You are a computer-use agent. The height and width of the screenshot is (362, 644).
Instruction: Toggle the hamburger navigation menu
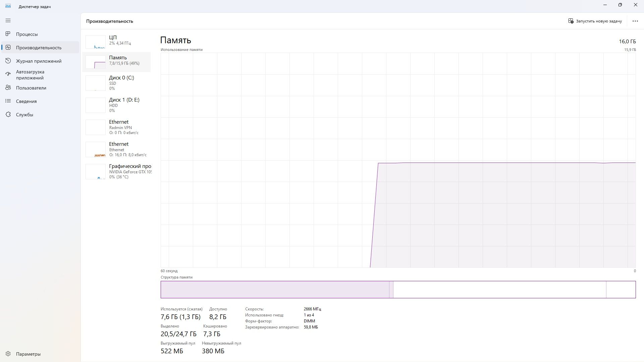8,20
